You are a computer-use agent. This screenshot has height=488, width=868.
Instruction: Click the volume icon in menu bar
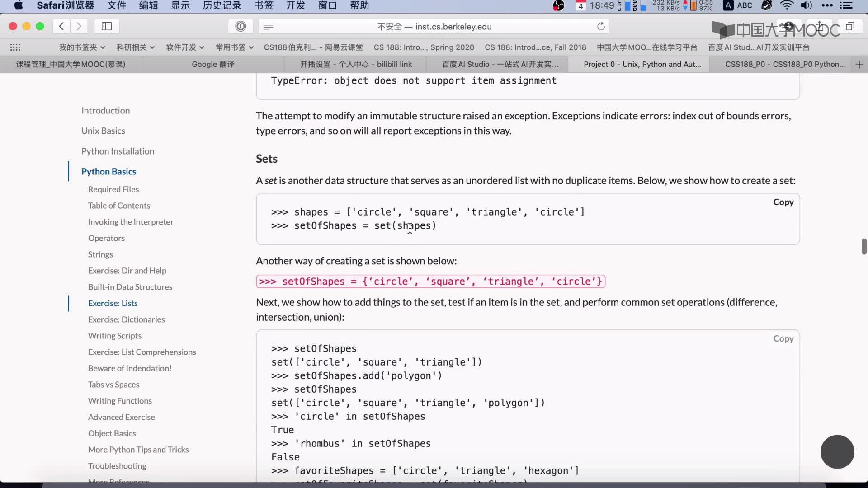tap(806, 5)
